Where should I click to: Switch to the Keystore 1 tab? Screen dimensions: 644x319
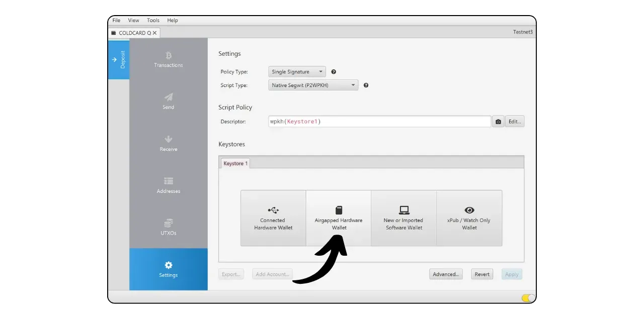pos(235,164)
